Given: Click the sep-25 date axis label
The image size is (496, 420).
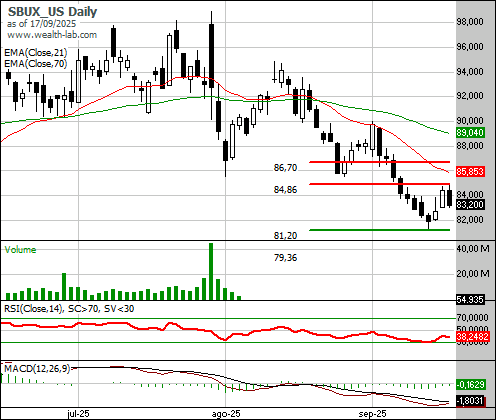Looking at the screenshot, I should click(x=372, y=414).
